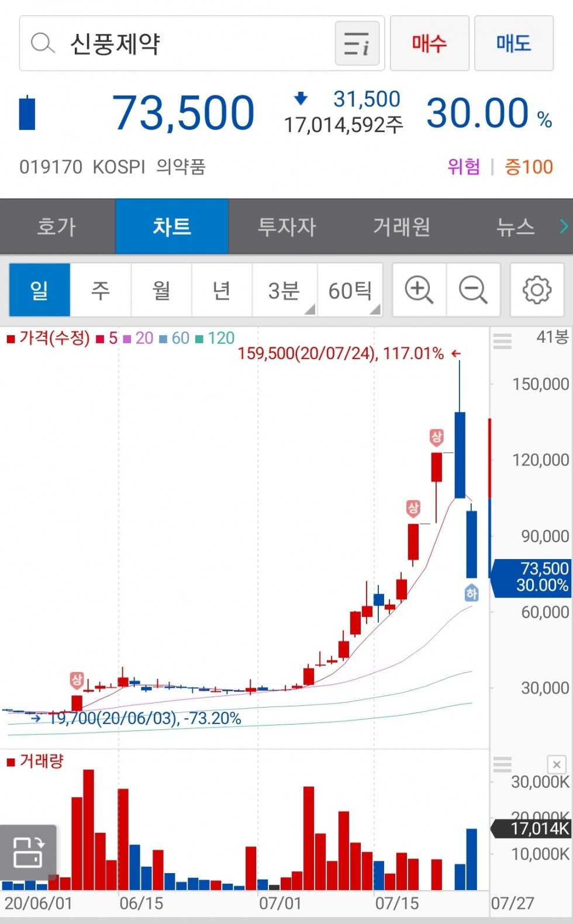Select the 차트 tab
Image resolution: width=573 pixels, height=924 pixels.
coord(172,226)
